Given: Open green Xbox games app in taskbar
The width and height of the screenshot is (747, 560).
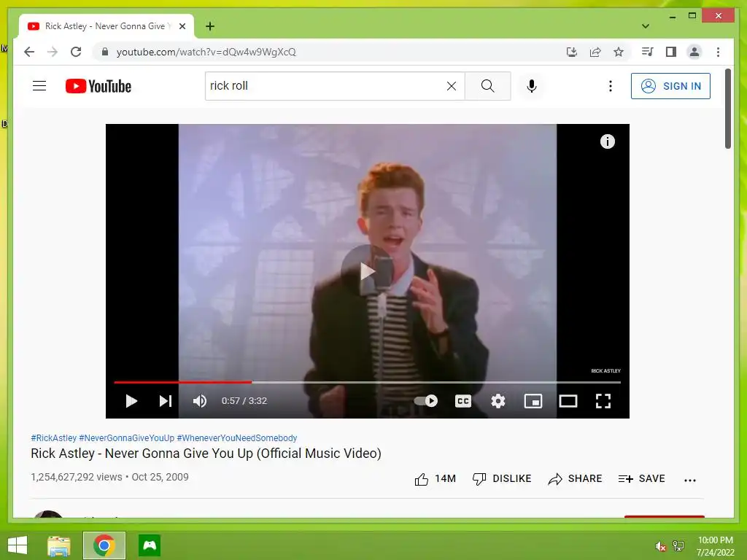Looking at the screenshot, I should tap(150, 545).
